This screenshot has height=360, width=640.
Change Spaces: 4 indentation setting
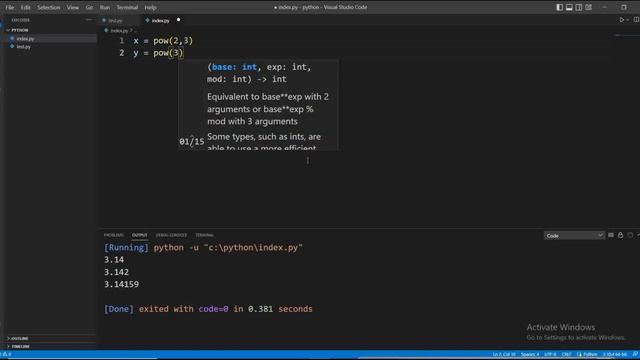pyautogui.click(x=530, y=354)
